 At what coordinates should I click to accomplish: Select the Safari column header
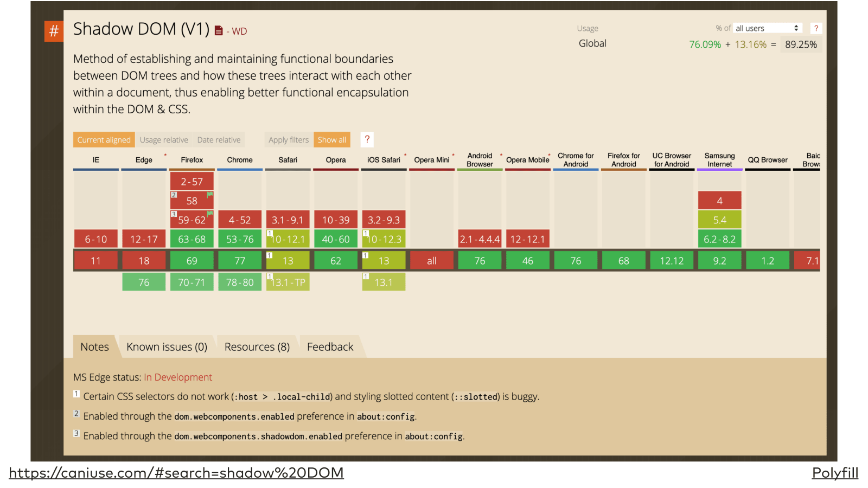[x=288, y=160]
